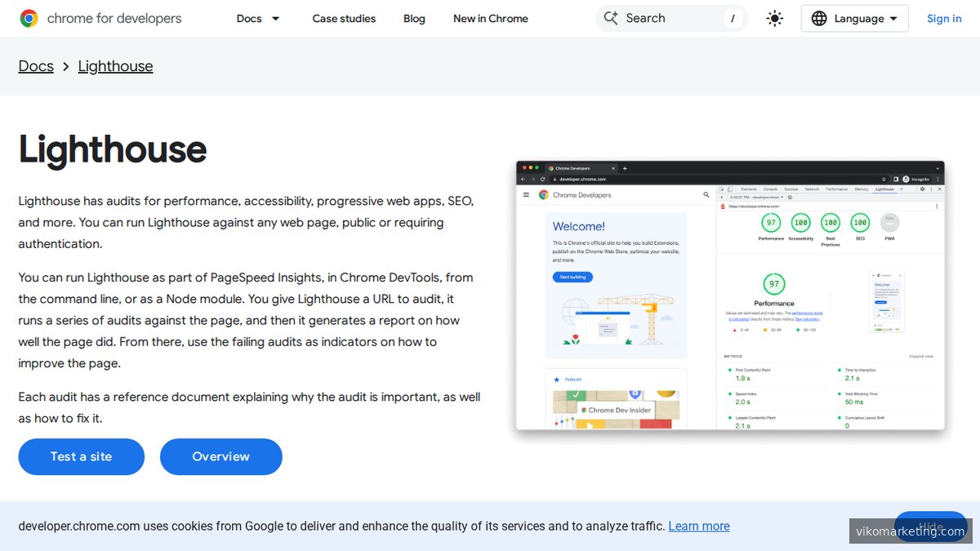Click the Test a site button
Screen dimensions: 980x551
tap(81, 456)
